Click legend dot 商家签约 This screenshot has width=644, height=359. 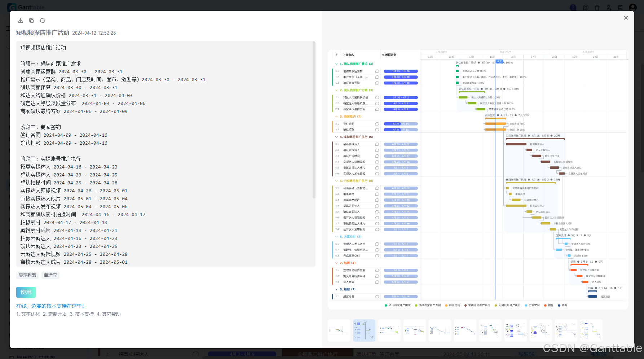pos(446,305)
